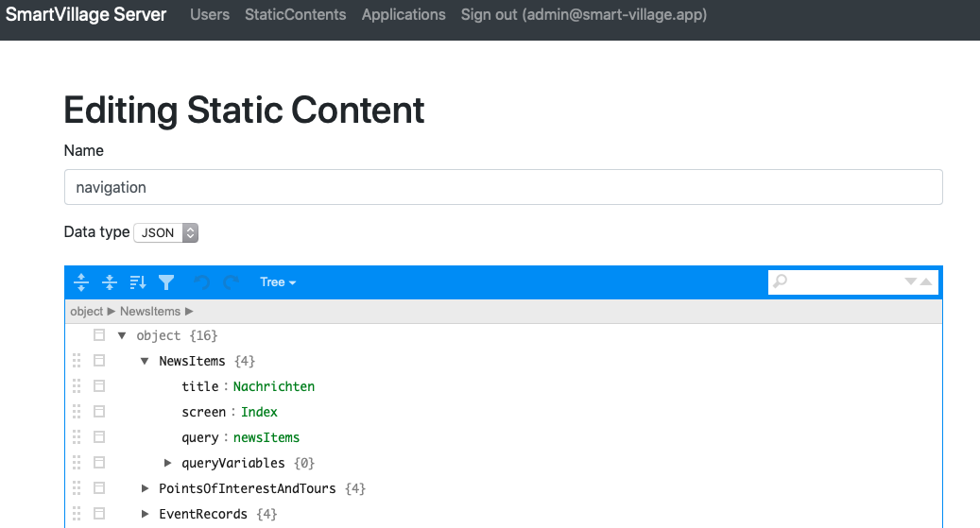Open the Tree mode dropdown
Viewport: 980px width, 528px height.
click(x=278, y=282)
